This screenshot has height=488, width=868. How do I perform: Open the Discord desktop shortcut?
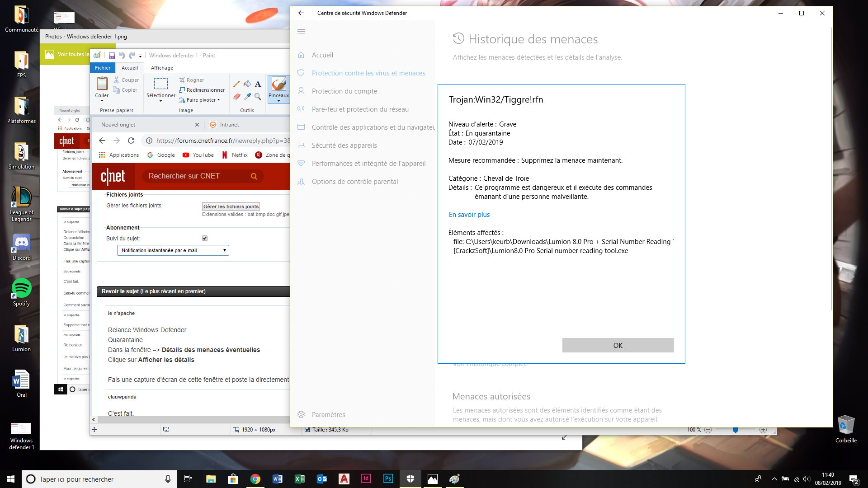21,247
